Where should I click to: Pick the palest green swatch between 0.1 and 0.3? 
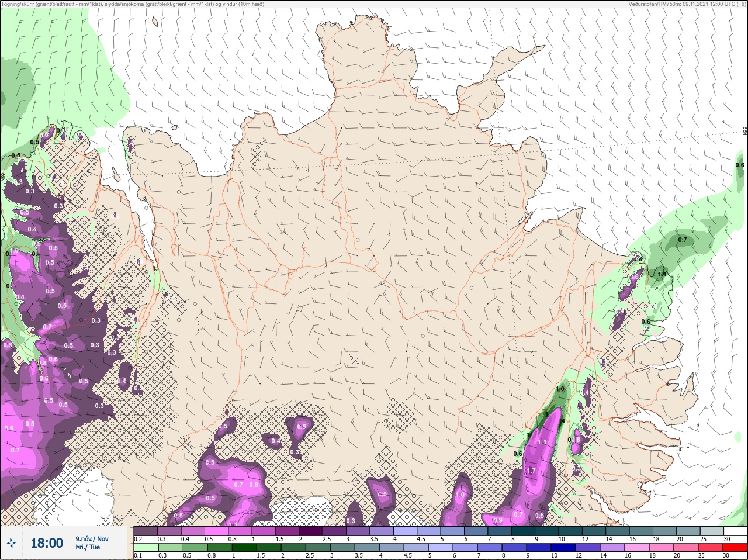tap(146, 548)
